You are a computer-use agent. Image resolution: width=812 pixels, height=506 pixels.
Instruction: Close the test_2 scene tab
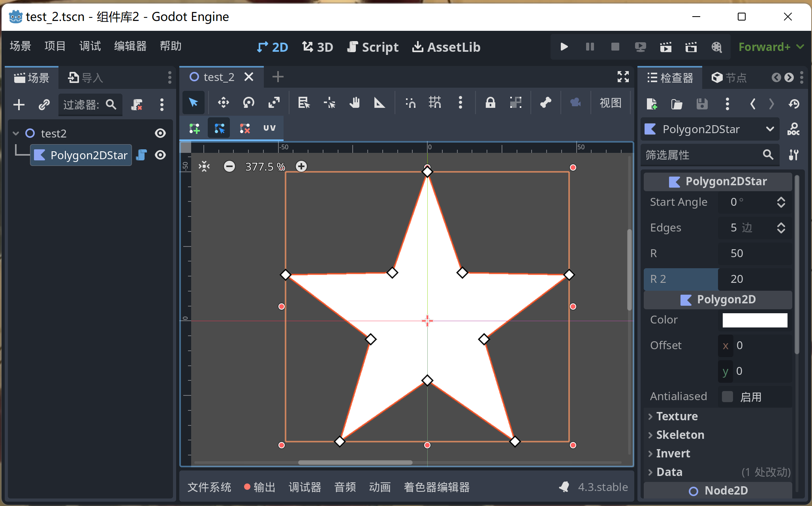tap(248, 77)
